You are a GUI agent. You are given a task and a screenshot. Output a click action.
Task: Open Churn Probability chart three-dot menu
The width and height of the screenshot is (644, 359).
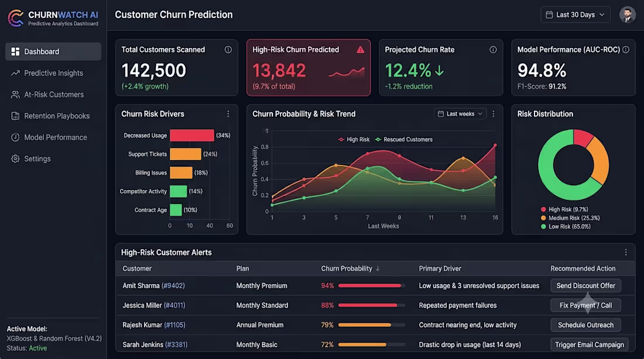tap(494, 114)
